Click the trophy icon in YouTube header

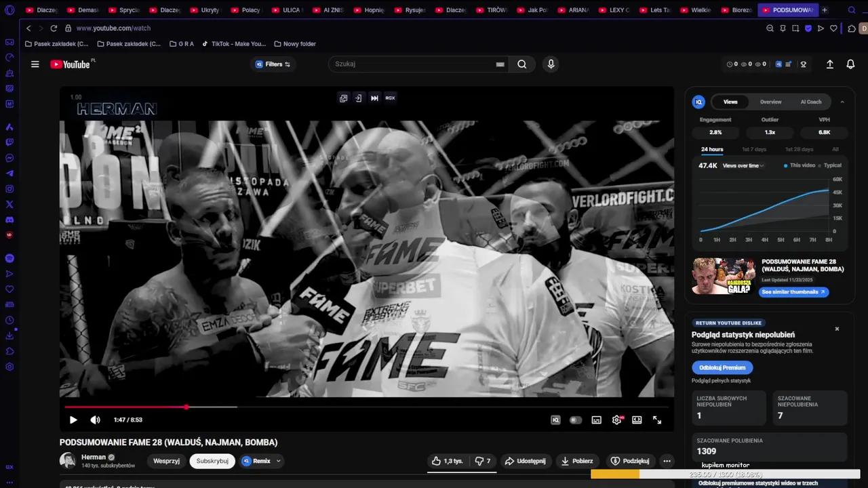[804, 64]
